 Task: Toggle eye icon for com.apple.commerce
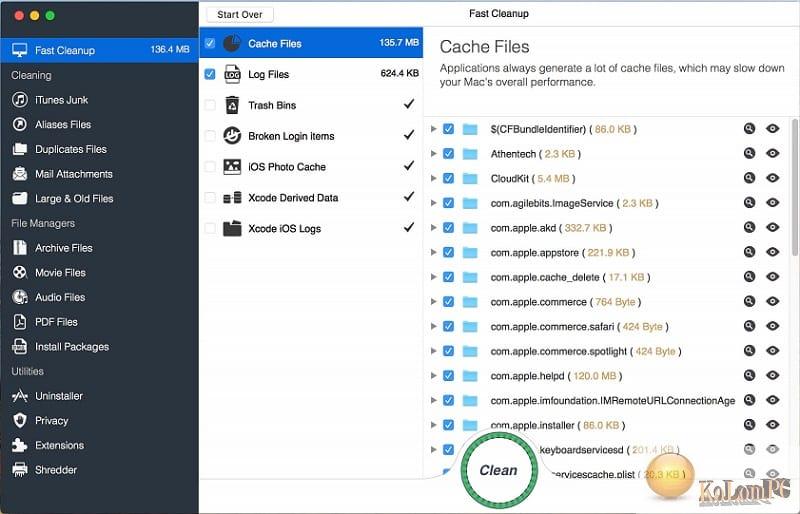pyautogui.click(x=772, y=301)
